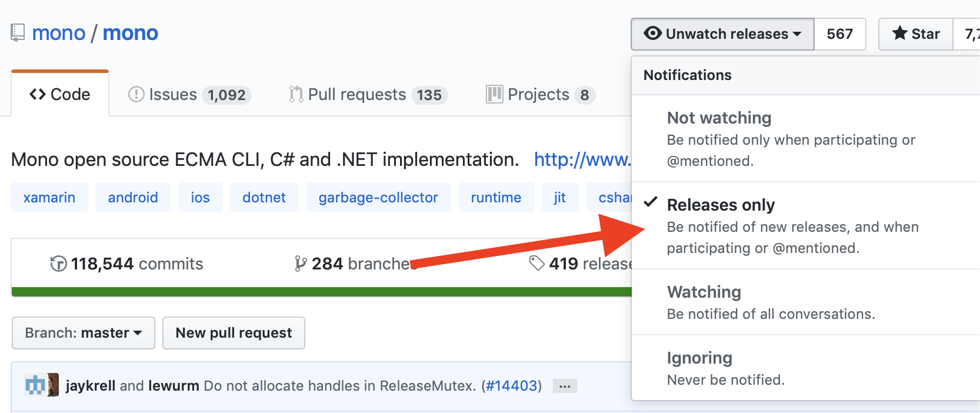The width and height of the screenshot is (980, 413).
Task: Click the Releases only checkmark icon
Action: (x=651, y=203)
